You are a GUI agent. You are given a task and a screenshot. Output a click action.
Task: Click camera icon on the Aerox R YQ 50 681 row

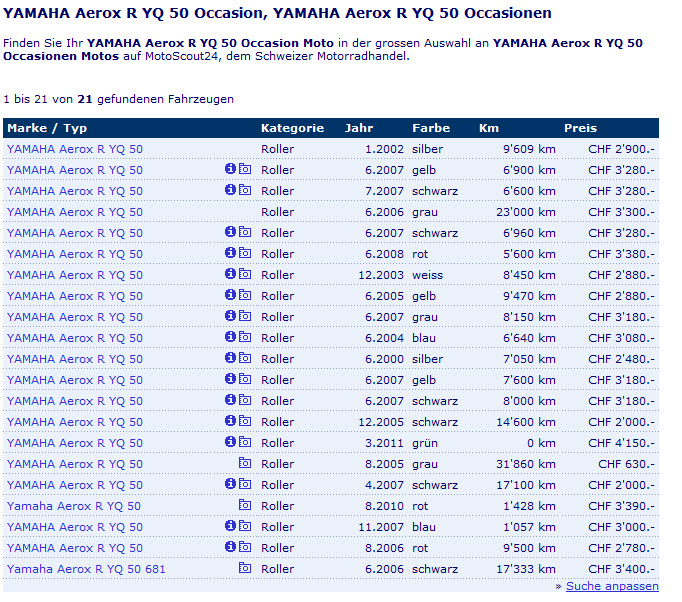(245, 569)
